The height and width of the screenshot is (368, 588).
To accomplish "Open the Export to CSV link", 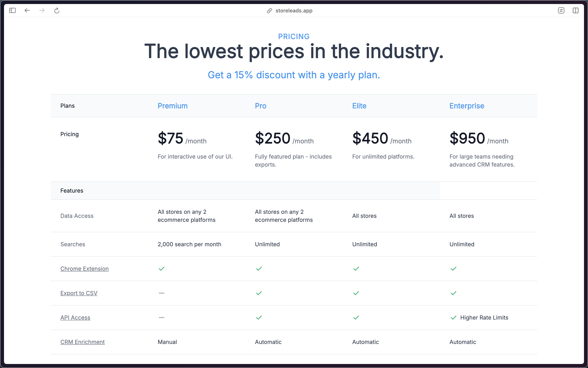I will pyautogui.click(x=79, y=293).
